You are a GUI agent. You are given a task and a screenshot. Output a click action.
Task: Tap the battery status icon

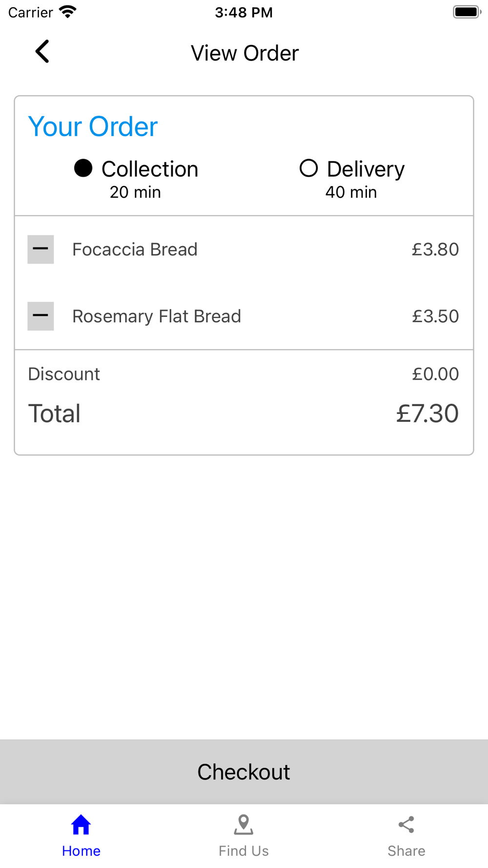point(467,12)
